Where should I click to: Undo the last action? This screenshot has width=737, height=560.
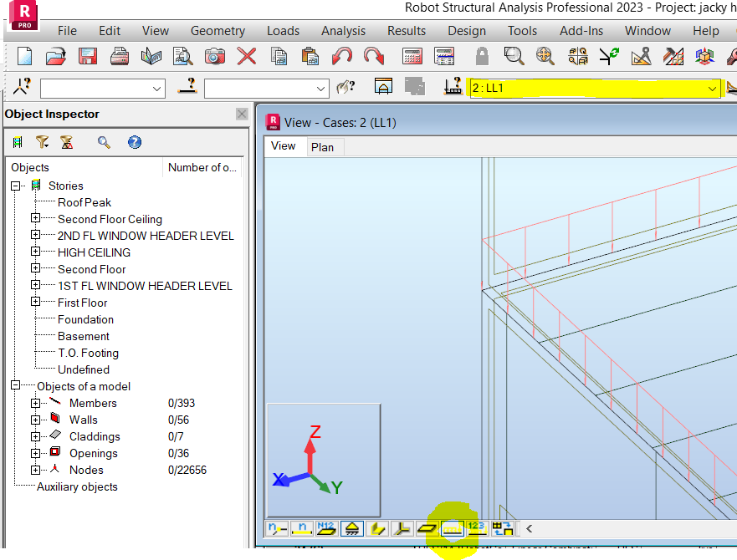point(342,56)
